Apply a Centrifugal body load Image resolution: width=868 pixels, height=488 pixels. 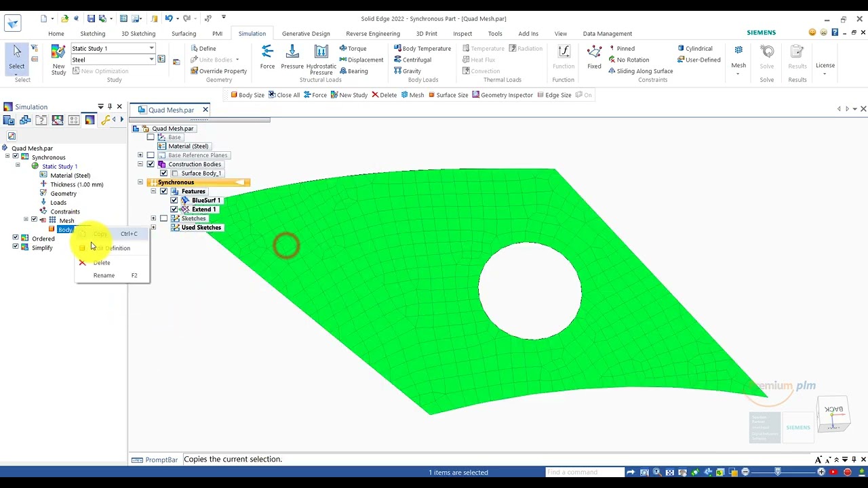point(412,60)
